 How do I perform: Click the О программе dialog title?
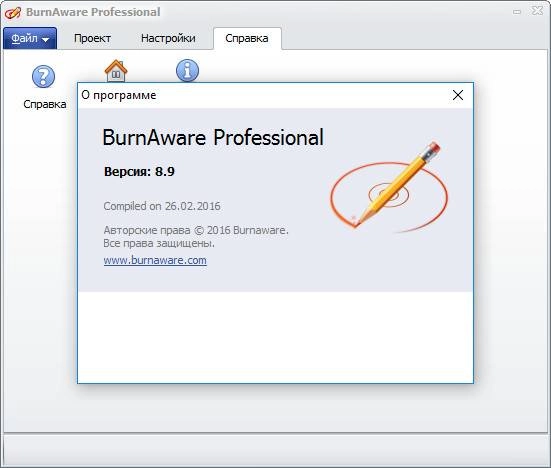point(119,95)
